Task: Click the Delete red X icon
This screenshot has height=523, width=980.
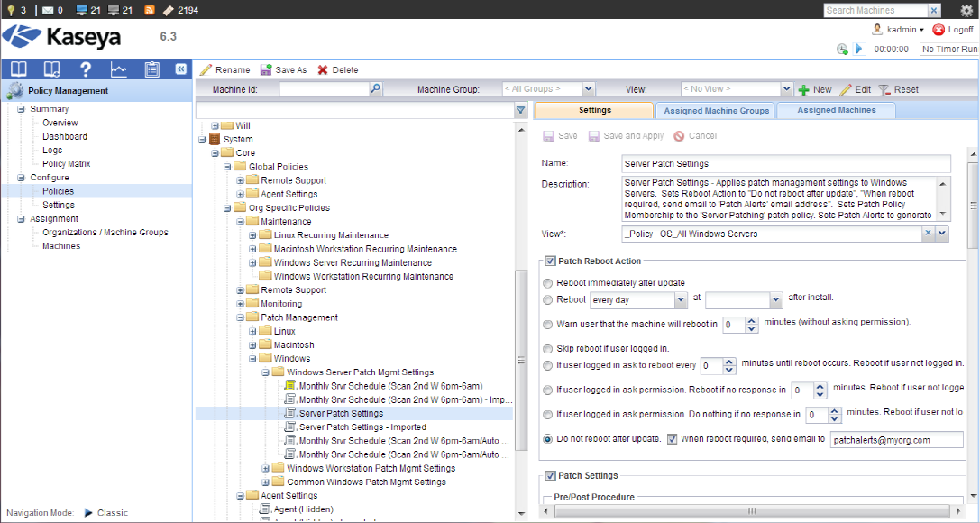Action: (323, 69)
